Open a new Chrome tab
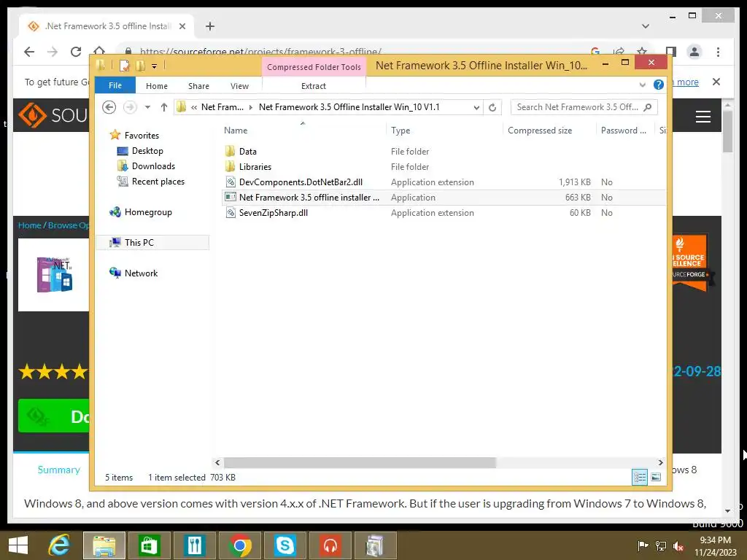This screenshot has height=560, width=747. (x=210, y=26)
